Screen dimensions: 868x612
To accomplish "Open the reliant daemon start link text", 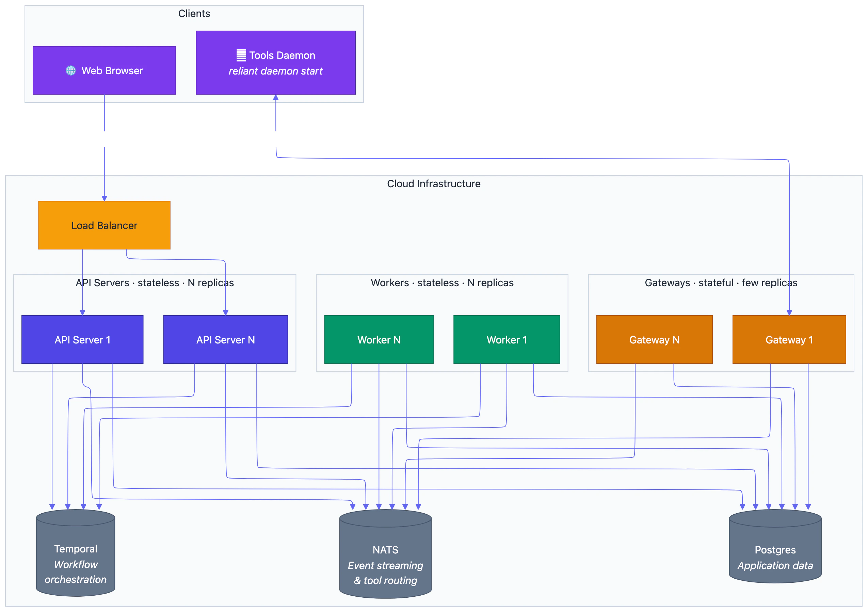I will point(276,71).
